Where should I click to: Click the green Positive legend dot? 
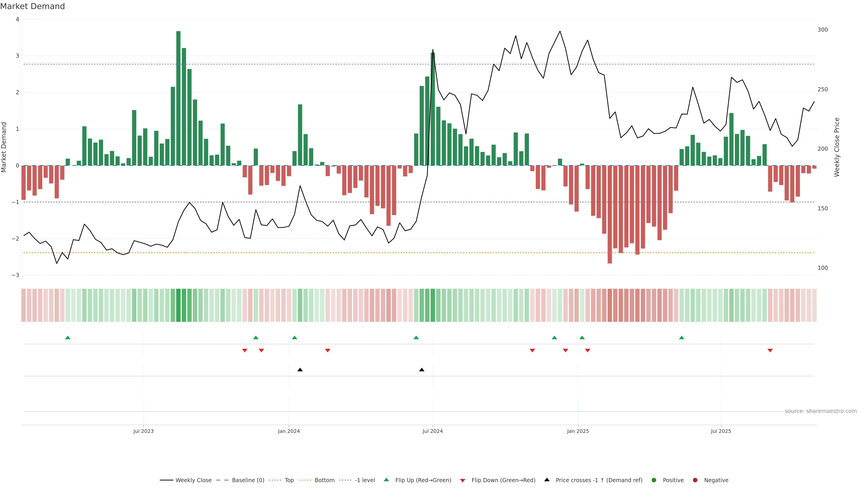(654, 480)
